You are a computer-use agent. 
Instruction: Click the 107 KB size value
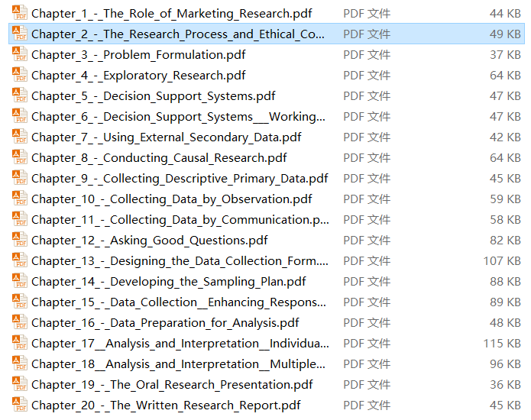click(502, 261)
